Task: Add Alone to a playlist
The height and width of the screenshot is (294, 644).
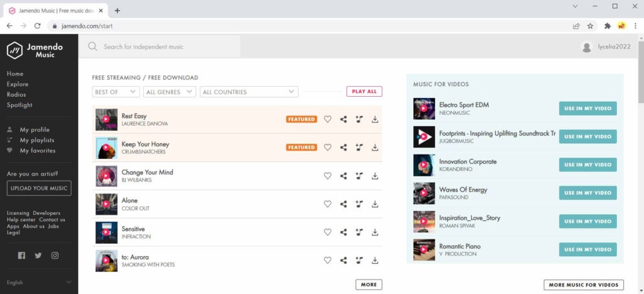Action: (x=359, y=204)
